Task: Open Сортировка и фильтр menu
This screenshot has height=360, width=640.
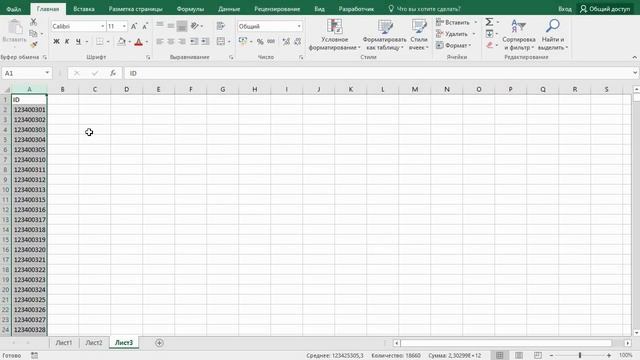Action: (519, 35)
